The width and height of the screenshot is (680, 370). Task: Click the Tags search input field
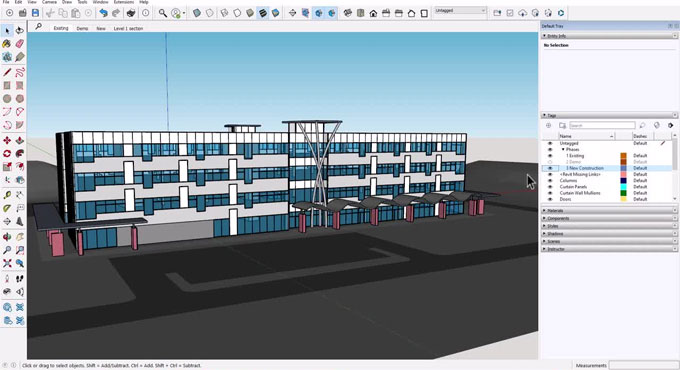click(x=602, y=125)
